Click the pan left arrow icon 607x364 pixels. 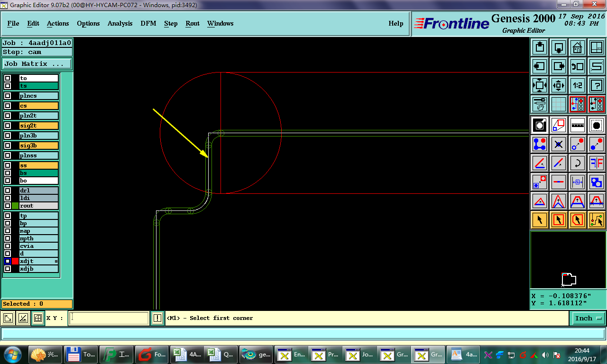[x=540, y=66]
